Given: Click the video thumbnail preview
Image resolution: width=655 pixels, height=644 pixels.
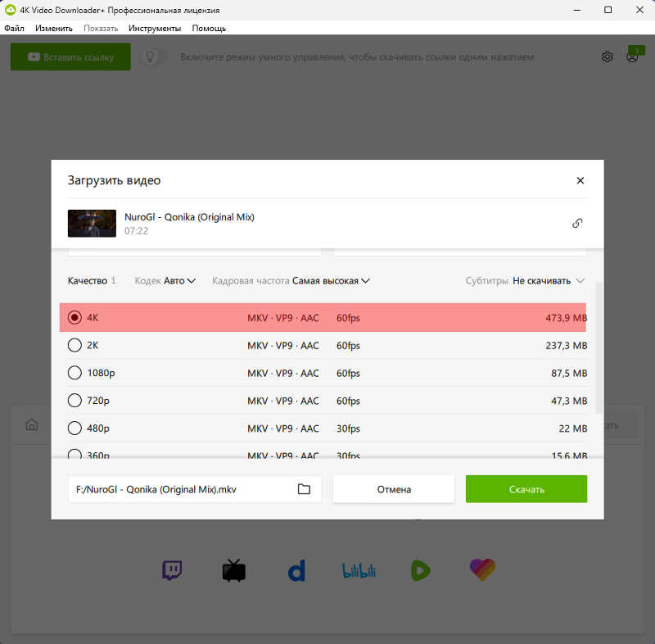Looking at the screenshot, I should [92, 223].
